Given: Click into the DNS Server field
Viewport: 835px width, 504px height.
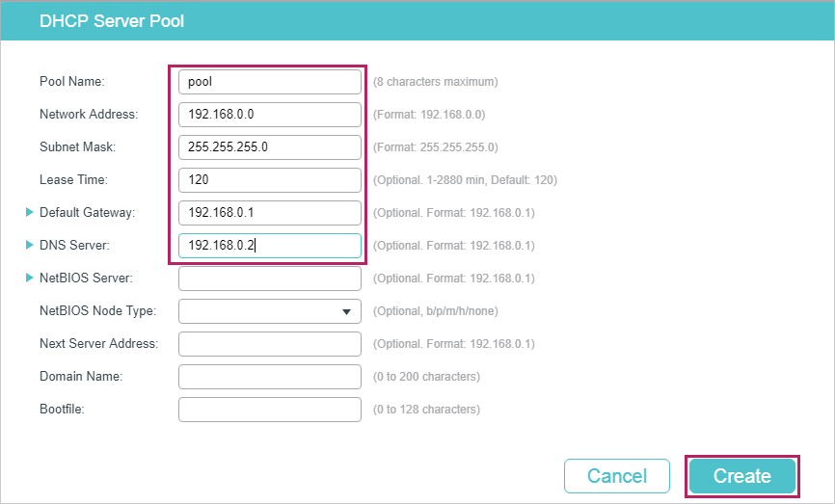Looking at the screenshot, I should coord(269,246).
